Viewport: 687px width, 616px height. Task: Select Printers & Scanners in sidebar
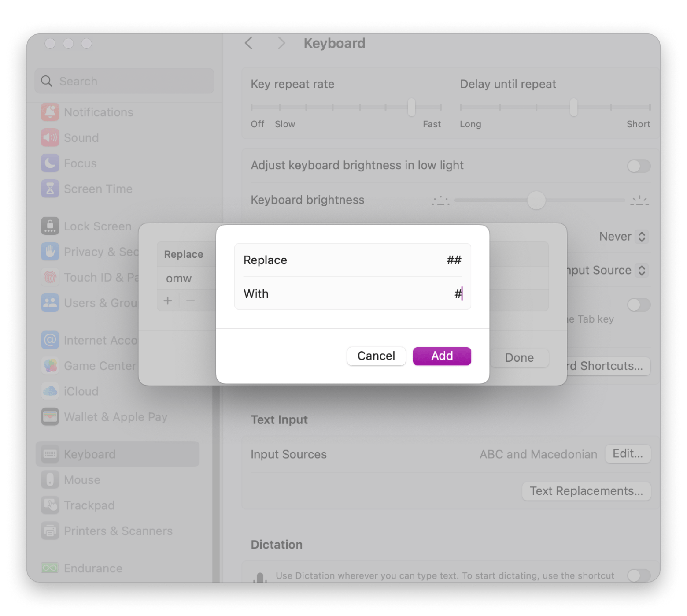118,531
